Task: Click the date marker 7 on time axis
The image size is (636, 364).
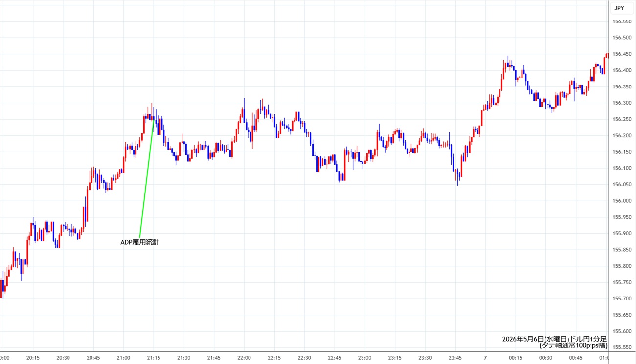Action: tap(485, 358)
